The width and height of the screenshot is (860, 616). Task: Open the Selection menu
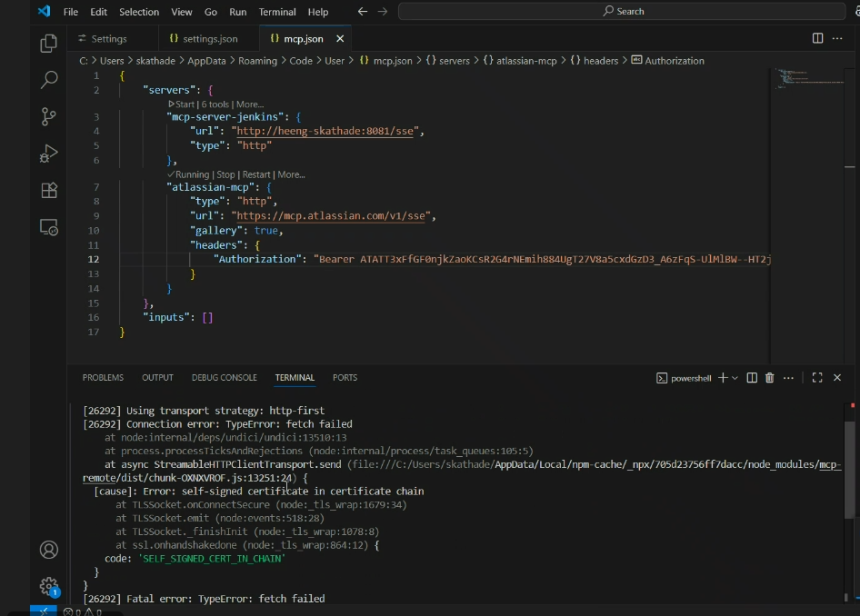click(139, 12)
